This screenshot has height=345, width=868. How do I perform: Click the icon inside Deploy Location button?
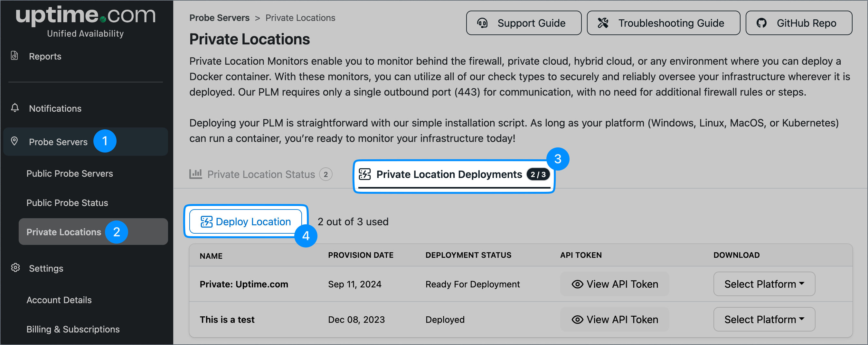(206, 222)
